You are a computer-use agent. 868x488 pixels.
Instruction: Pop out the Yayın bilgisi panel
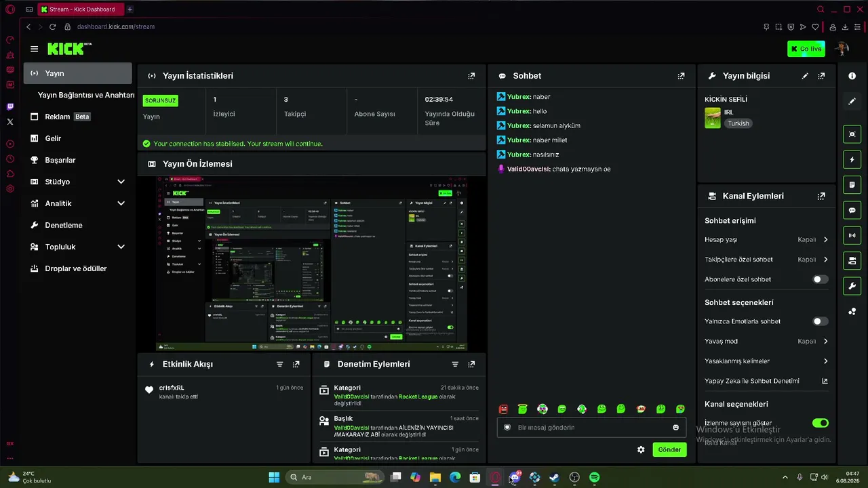pos(821,76)
